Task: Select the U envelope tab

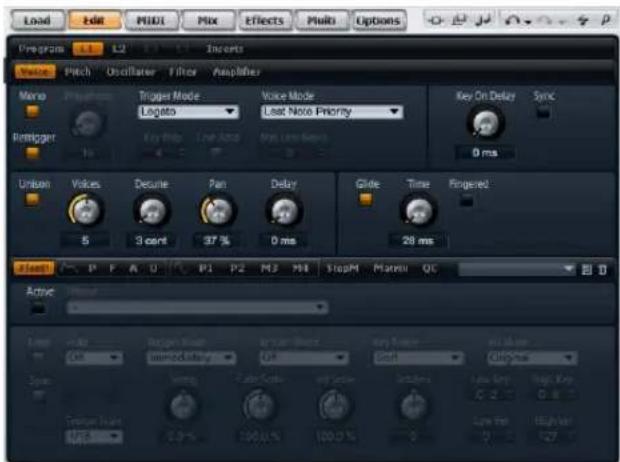Action: (x=153, y=269)
